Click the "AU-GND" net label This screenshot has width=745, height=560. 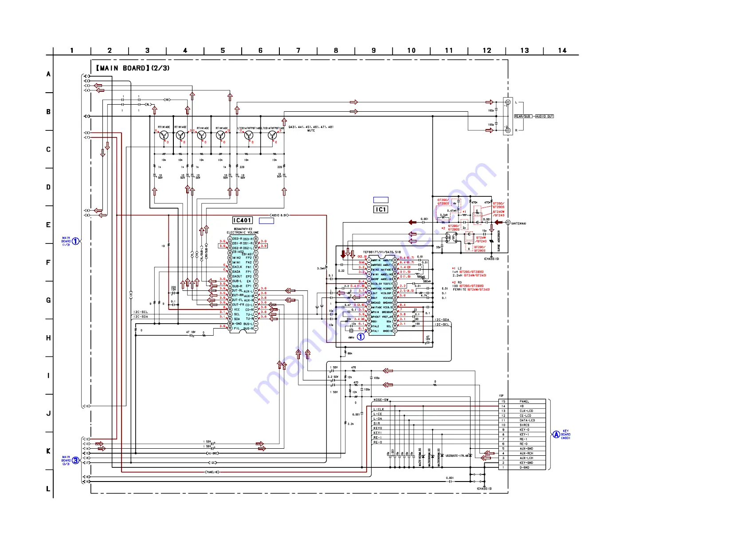[x=213, y=454]
